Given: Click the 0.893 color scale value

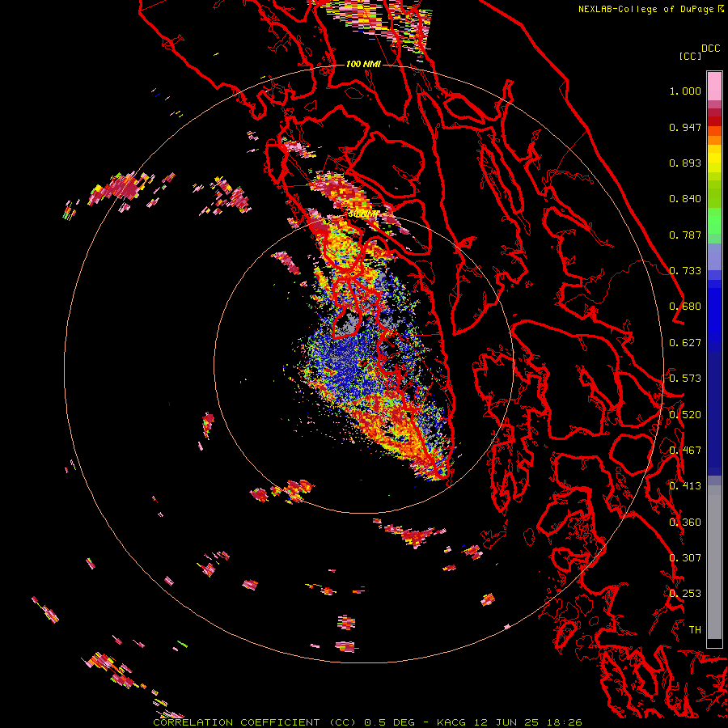Looking at the screenshot, I should pos(685,163).
